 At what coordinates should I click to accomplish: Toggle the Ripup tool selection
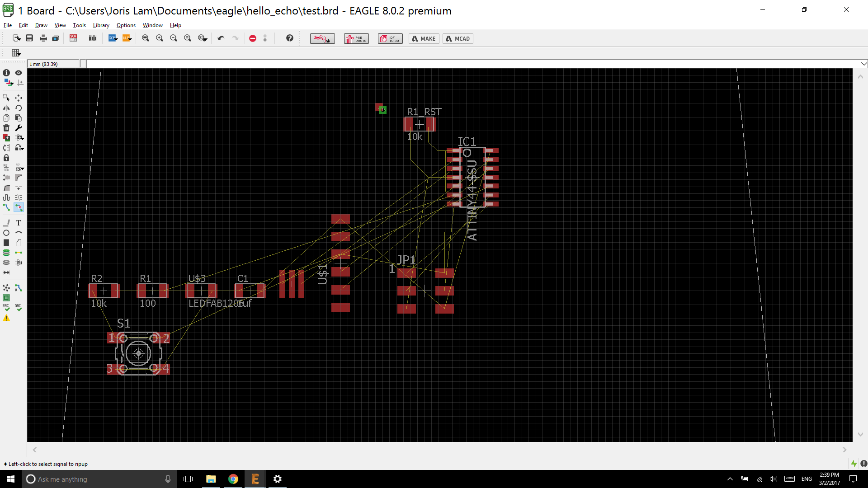(x=19, y=207)
